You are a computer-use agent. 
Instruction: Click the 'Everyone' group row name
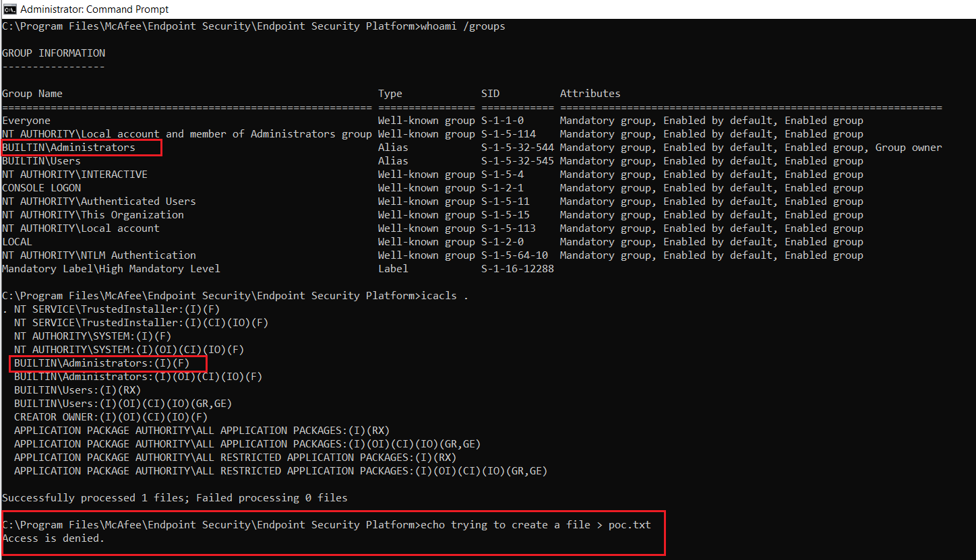tap(26, 121)
